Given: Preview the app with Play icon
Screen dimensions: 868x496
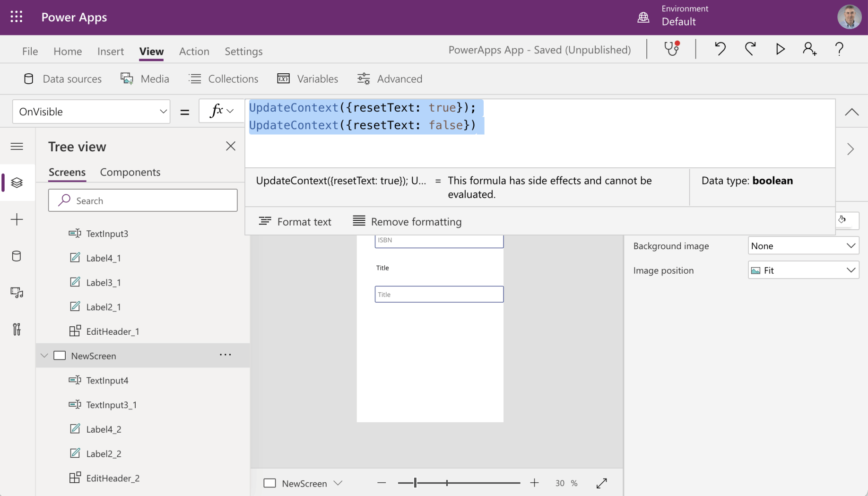Looking at the screenshot, I should (x=780, y=49).
